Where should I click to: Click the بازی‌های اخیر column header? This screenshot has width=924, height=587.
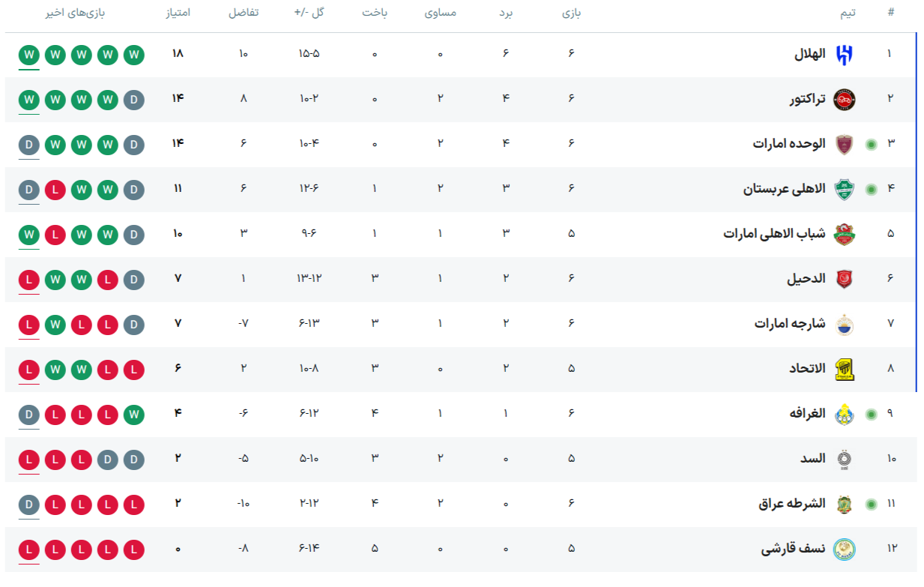point(80,13)
